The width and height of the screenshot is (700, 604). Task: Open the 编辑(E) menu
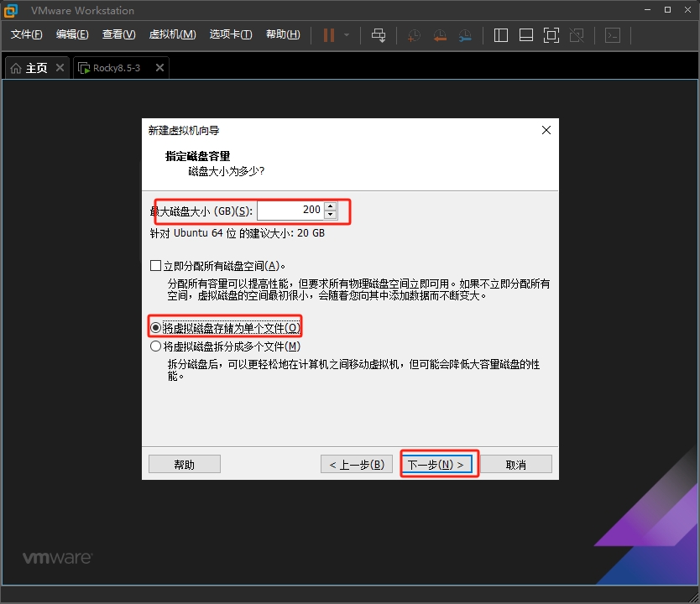[x=72, y=34]
